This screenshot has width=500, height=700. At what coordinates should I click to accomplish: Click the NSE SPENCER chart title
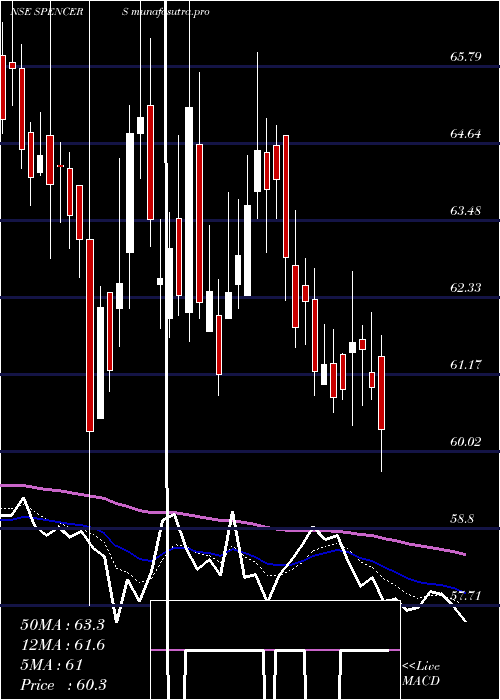coord(47,12)
